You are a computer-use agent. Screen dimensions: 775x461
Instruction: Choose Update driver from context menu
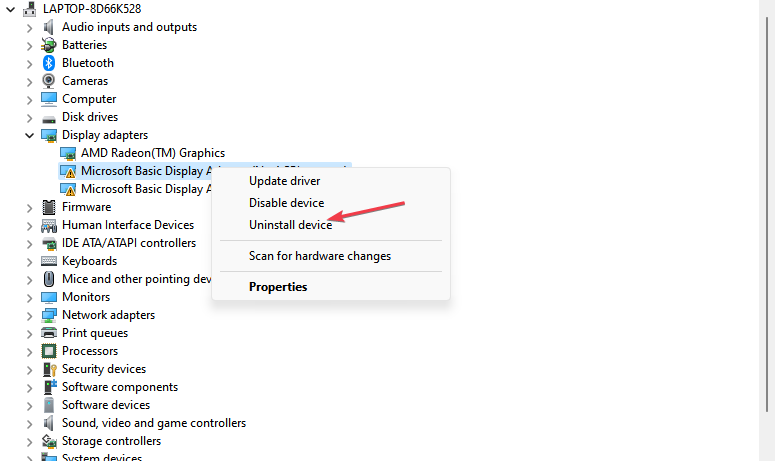(331, 181)
